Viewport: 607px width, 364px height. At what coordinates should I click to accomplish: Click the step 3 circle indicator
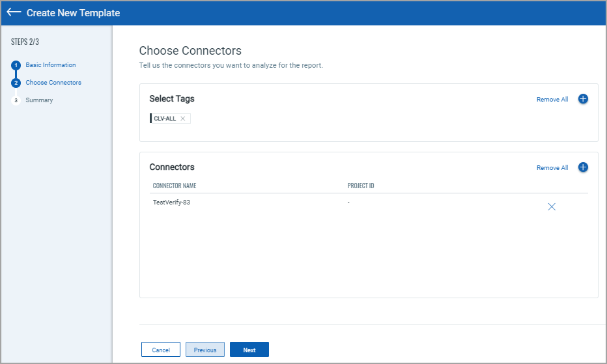16,100
